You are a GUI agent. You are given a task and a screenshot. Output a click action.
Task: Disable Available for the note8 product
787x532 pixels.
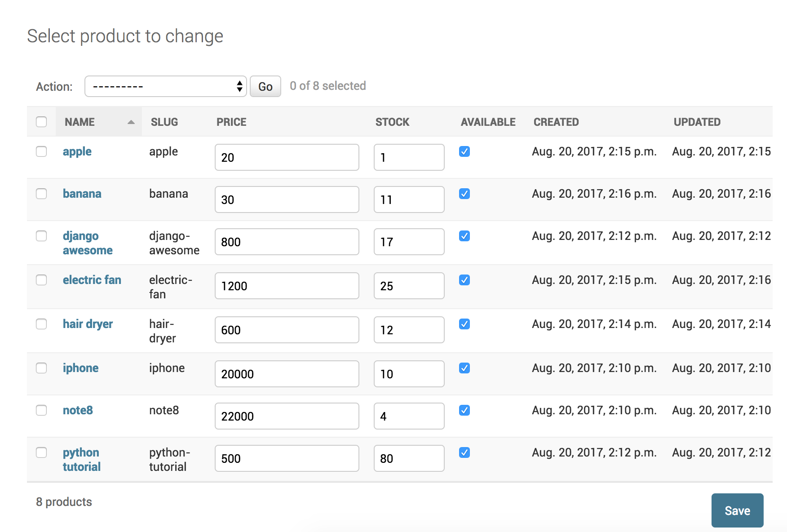(464, 410)
